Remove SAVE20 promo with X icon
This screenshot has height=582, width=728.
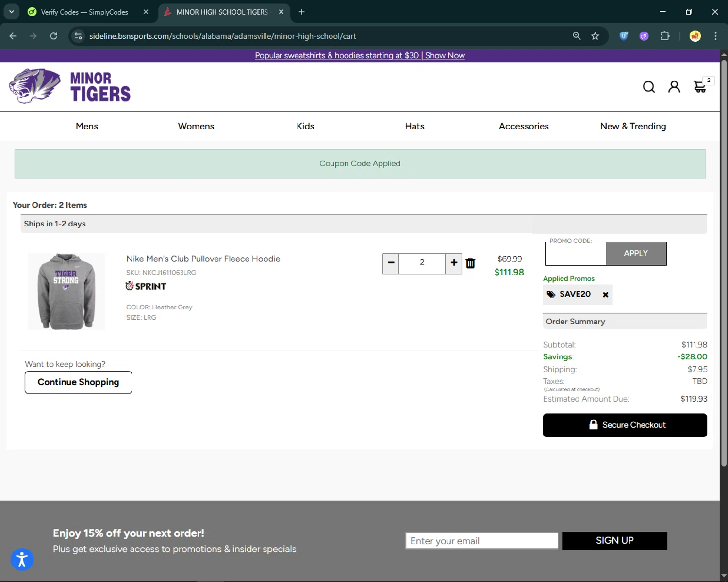tap(605, 295)
